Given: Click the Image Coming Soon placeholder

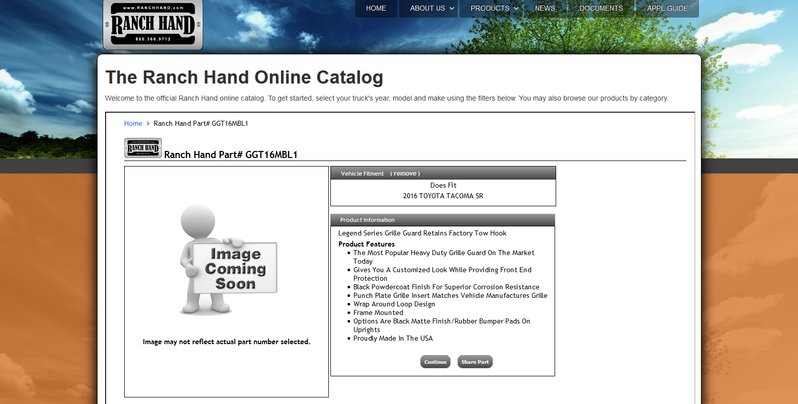Looking at the screenshot, I should [227, 259].
